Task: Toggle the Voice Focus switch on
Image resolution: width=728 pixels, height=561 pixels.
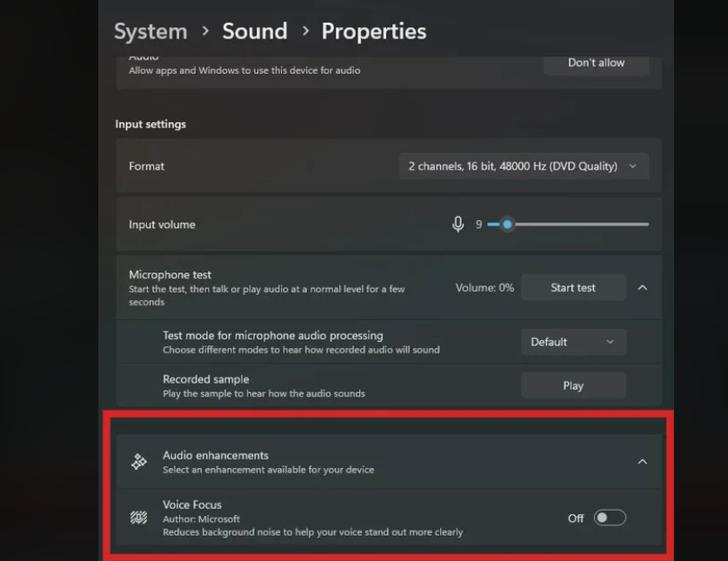Action: click(610, 518)
